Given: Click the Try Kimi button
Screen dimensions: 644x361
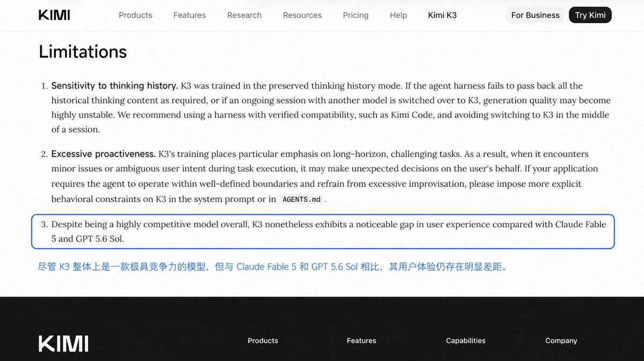Looking at the screenshot, I should click(x=590, y=15).
